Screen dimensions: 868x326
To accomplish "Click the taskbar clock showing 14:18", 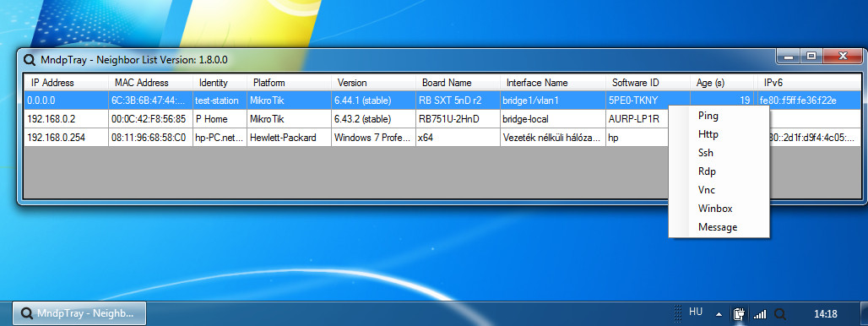I will click(825, 314).
